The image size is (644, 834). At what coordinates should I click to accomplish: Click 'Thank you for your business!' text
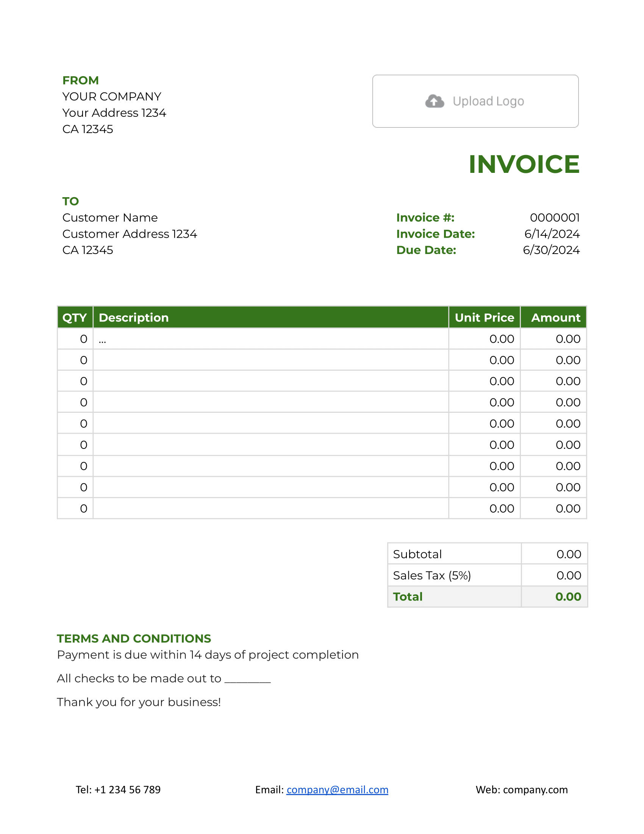pos(139,702)
